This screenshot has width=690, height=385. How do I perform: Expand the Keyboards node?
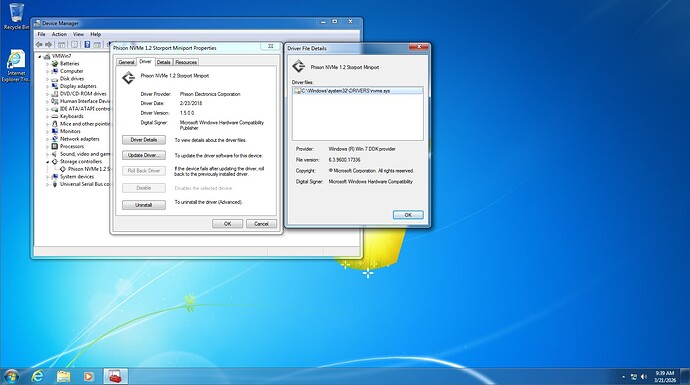click(x=48, y=117)
